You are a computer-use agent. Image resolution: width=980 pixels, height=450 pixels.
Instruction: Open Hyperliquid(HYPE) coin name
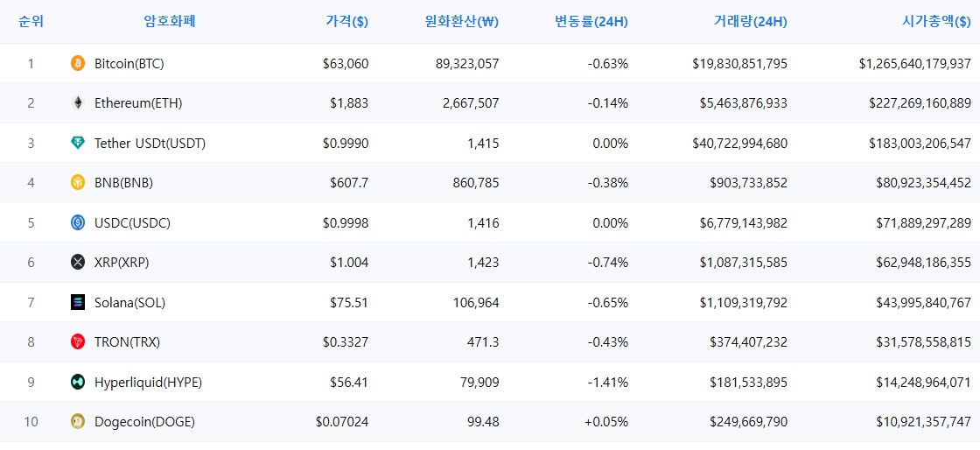tap(148, 383)
